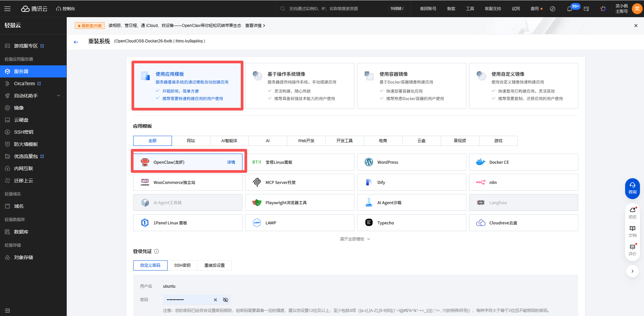Click the help icon next to 登录凭证
The width and height of the screenshot is (644, 316).
(x=156, y=251)
